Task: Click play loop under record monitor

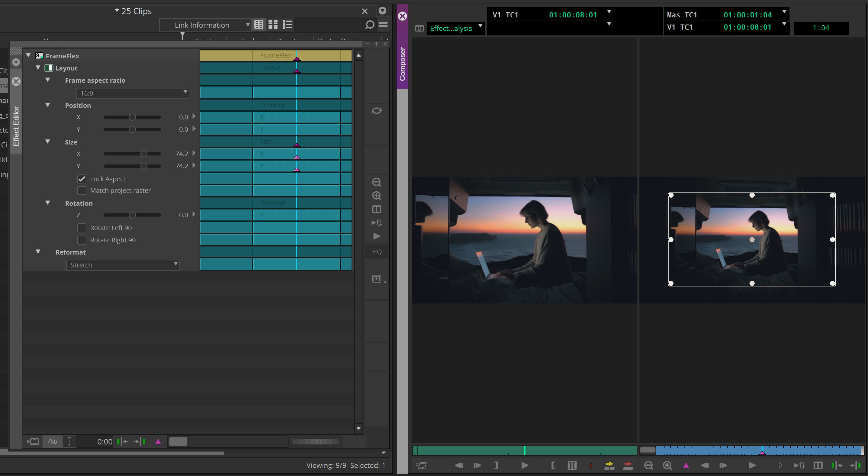Action: click(799, 466)
